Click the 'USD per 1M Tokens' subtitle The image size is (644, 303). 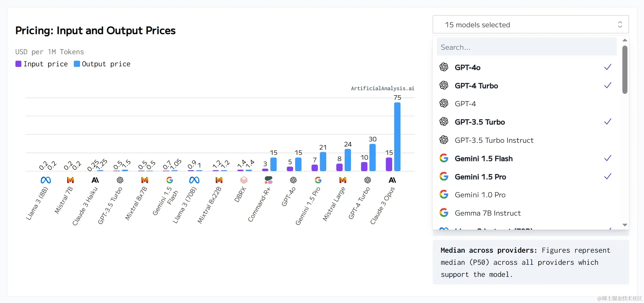coord(50,52)
